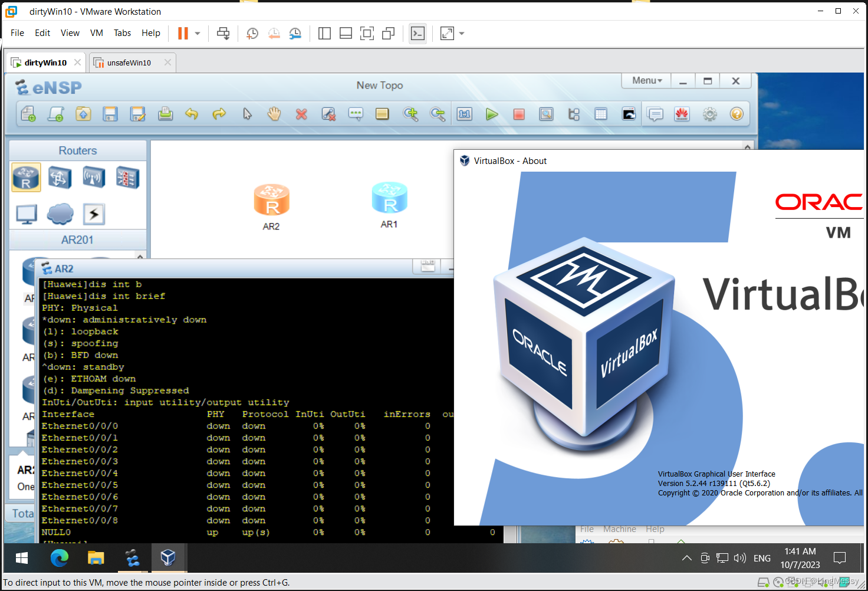Viewport: 868px width, 591px height.
Task: Open eNSP settings gear icon
Action: coord(710,114)
